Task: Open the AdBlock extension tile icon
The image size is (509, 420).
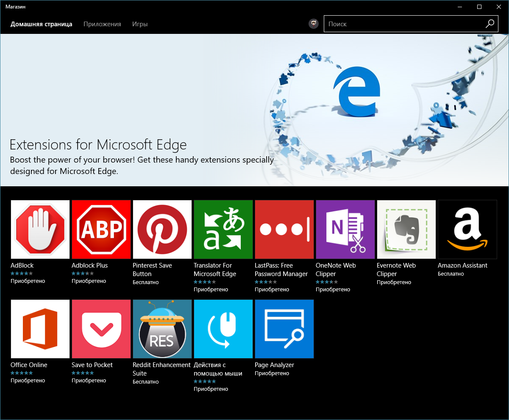Action: tap(40, 229)
